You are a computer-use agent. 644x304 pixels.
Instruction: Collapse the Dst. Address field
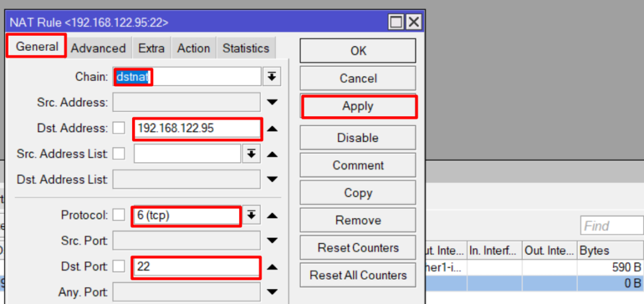pyautogui.click(x=272, y=128)
